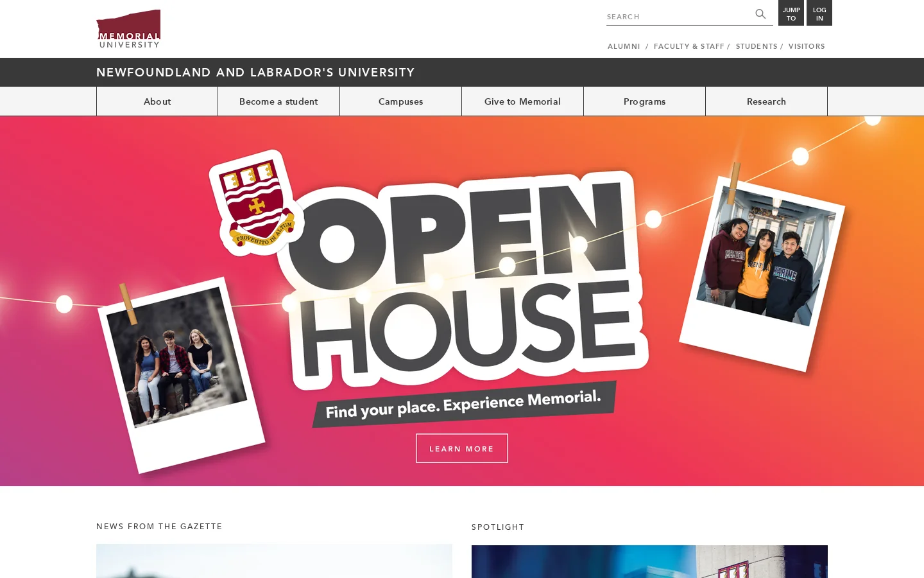This screenshot has height=578, width=924.
Task: Open the Gazette news article image
Action: [274, 561]
